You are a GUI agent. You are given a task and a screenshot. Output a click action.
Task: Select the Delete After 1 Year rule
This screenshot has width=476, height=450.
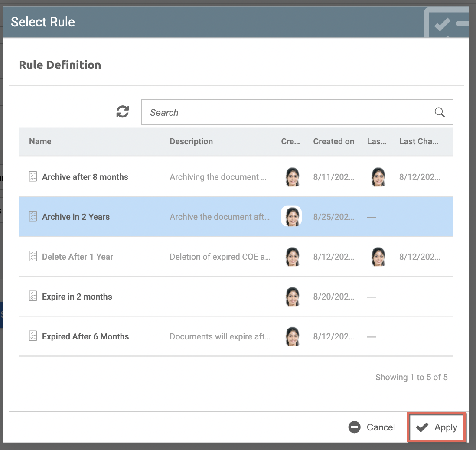tap(78, 257)
